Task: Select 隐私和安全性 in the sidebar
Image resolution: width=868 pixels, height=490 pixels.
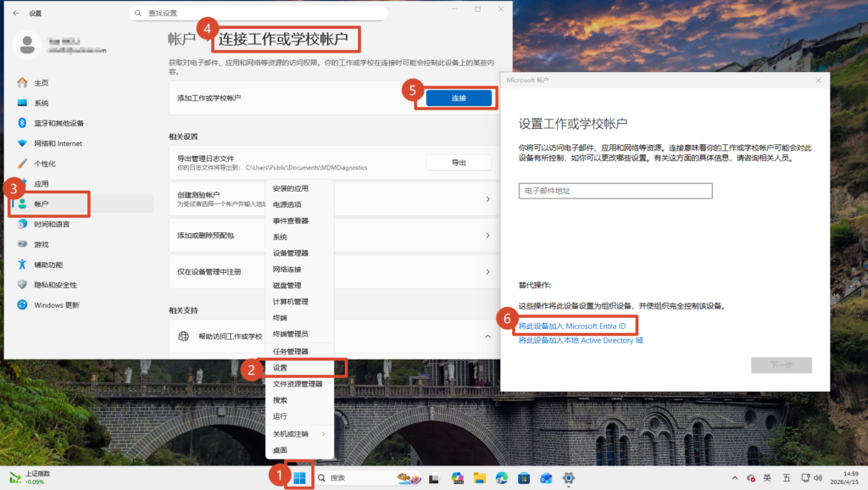Action: [x=55, y=285]
